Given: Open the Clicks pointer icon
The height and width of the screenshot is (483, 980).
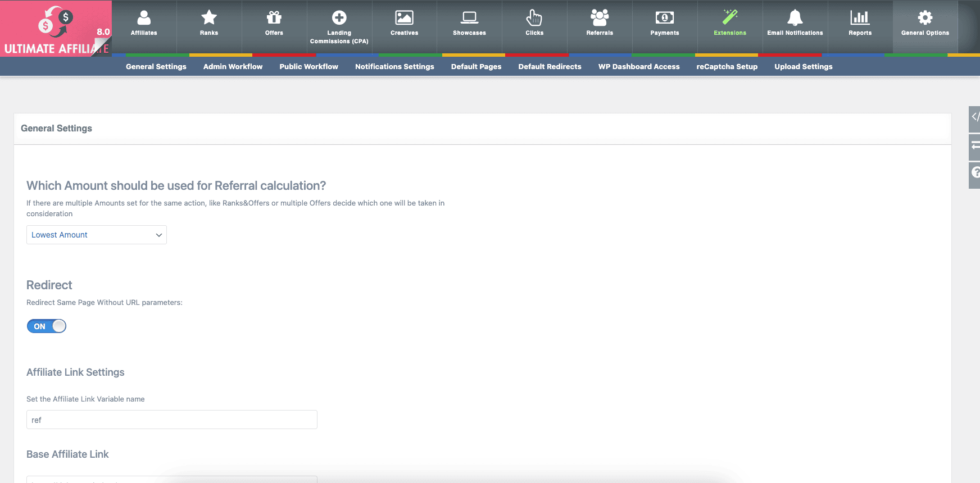Looking at the screenshot, I should point(534,18).
